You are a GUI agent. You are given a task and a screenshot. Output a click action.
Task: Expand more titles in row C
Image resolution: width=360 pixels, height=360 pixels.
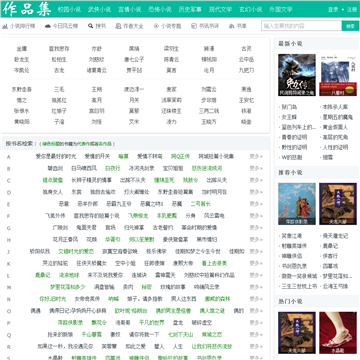pyautogui.click(x=256, y=180)
